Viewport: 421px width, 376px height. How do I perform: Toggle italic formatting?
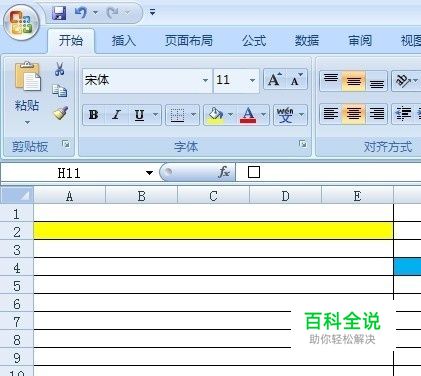(116, 115)
